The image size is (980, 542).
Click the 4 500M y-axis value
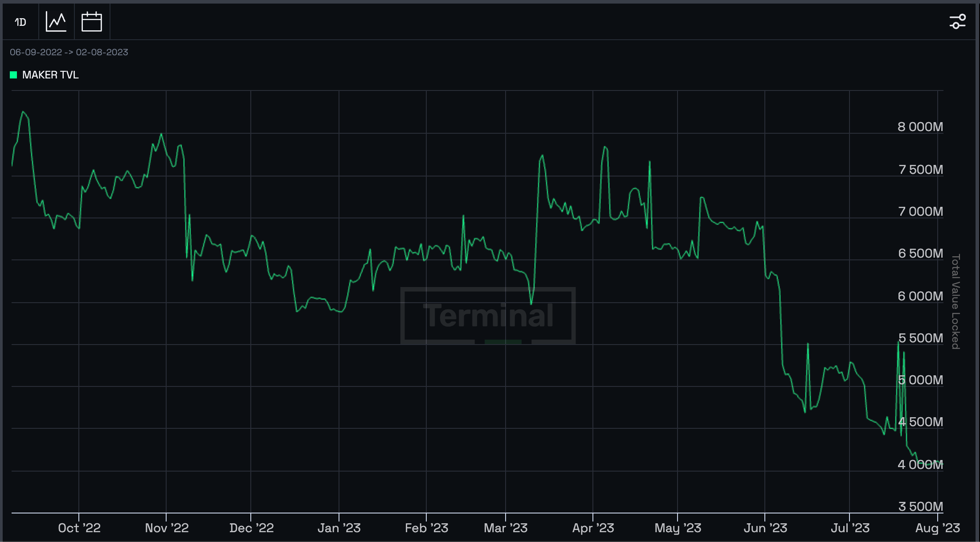pos(920,422)
